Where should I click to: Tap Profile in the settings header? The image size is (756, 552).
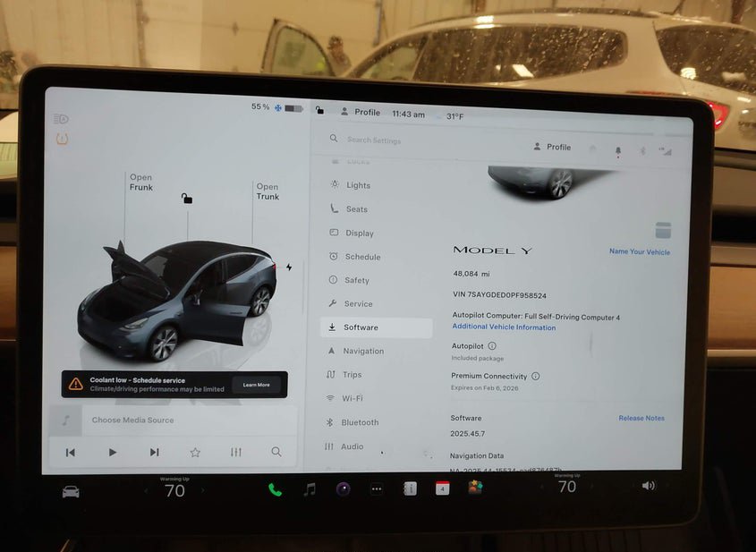[552, 147]
